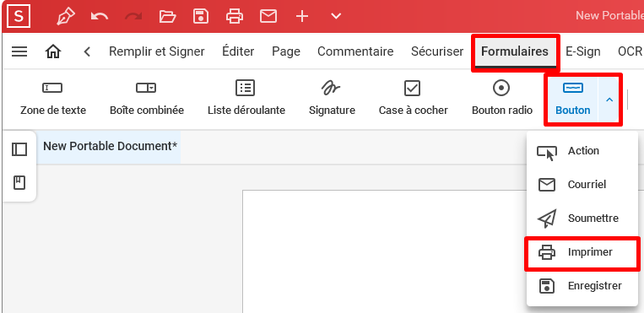Switch to the E-Sign tab
Image resolution: width=644 pixels, height=313 pixels.
[582, 51]
